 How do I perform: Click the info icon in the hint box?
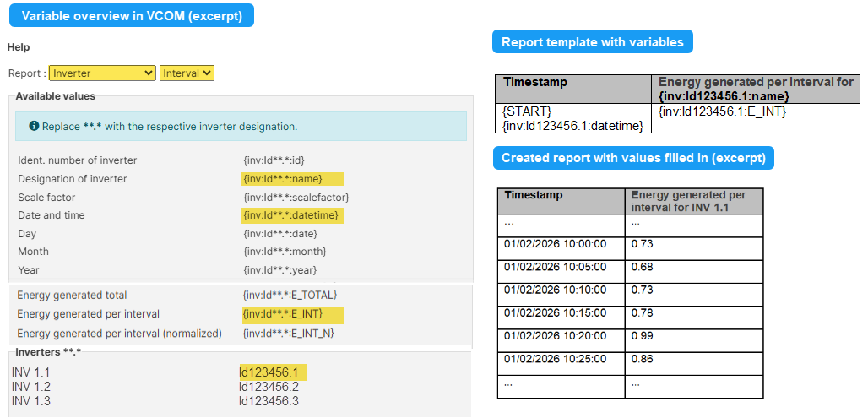(x=34, y=127)
